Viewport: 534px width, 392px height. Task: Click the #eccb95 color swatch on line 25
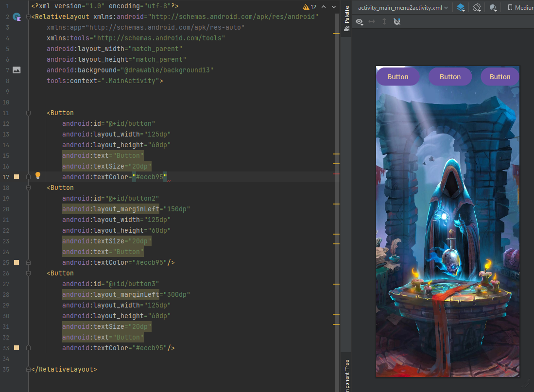click(x=17, y=263)
